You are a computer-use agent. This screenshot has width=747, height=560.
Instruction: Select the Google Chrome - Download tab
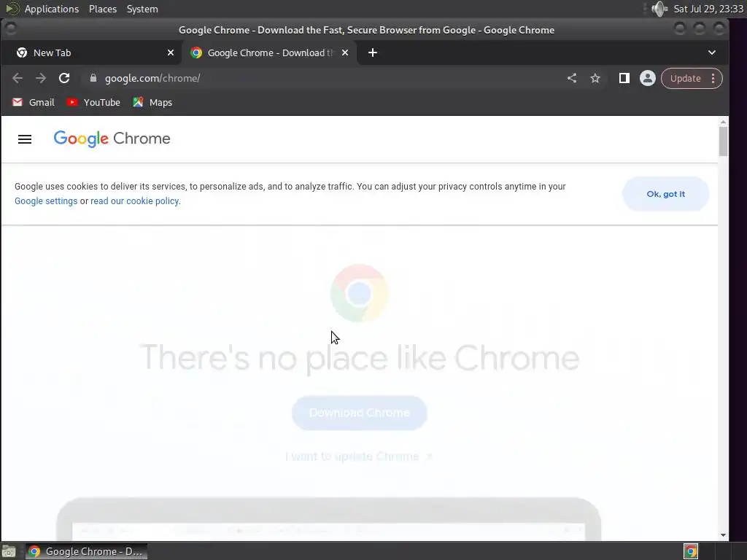tap(269, 52)
